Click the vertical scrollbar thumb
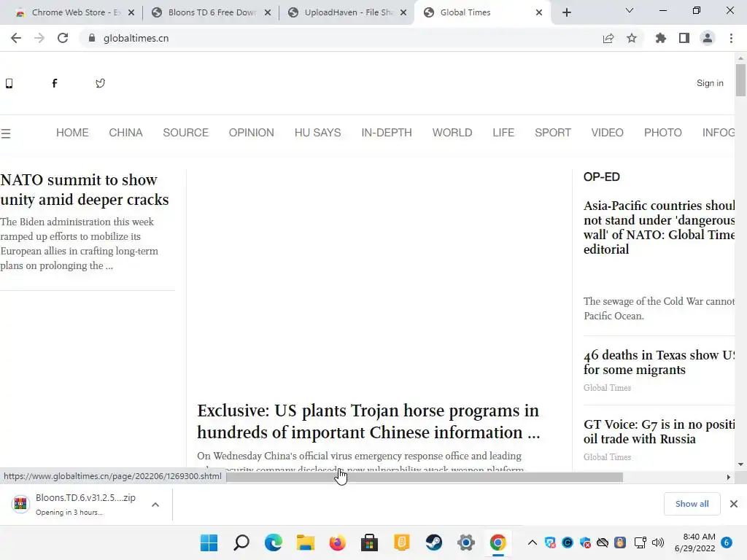 click(x=740, y=79)
